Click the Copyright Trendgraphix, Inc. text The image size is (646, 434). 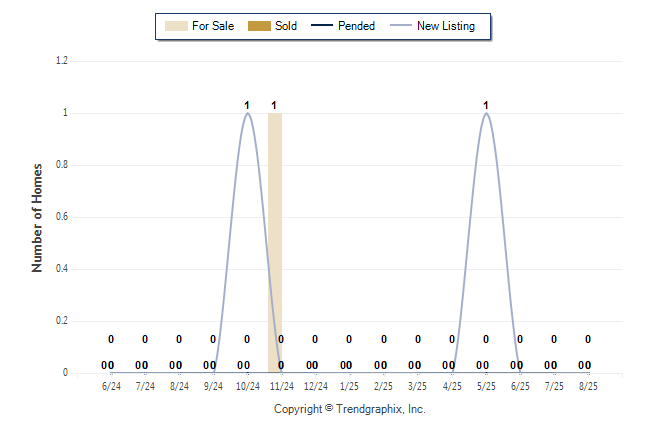click(350, 409)
